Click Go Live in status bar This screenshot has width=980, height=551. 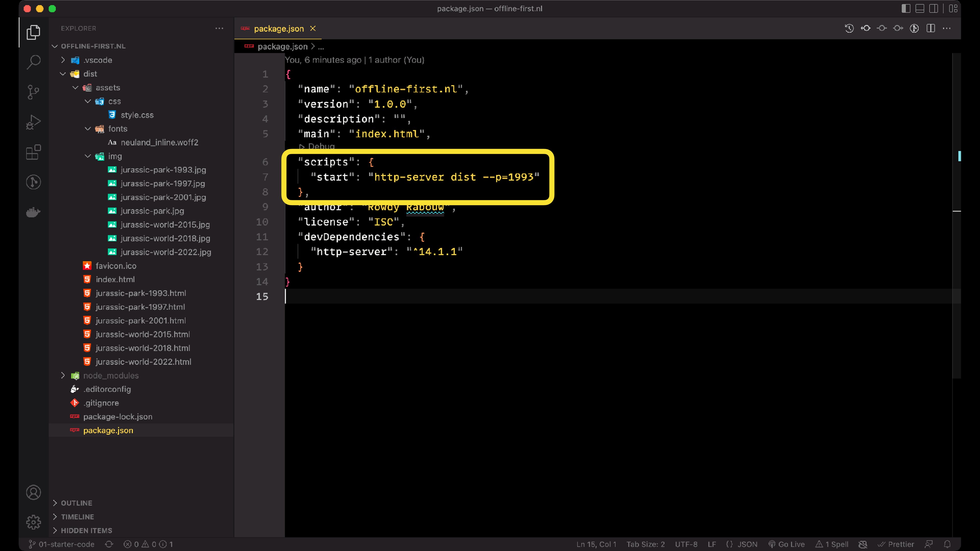coord(786,544)
